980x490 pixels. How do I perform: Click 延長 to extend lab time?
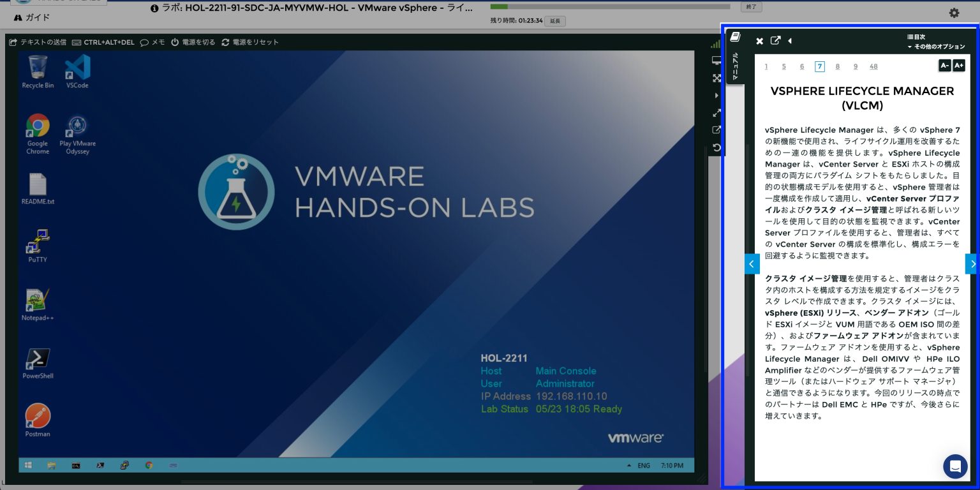pyautogui.click(x=554, y=21)
